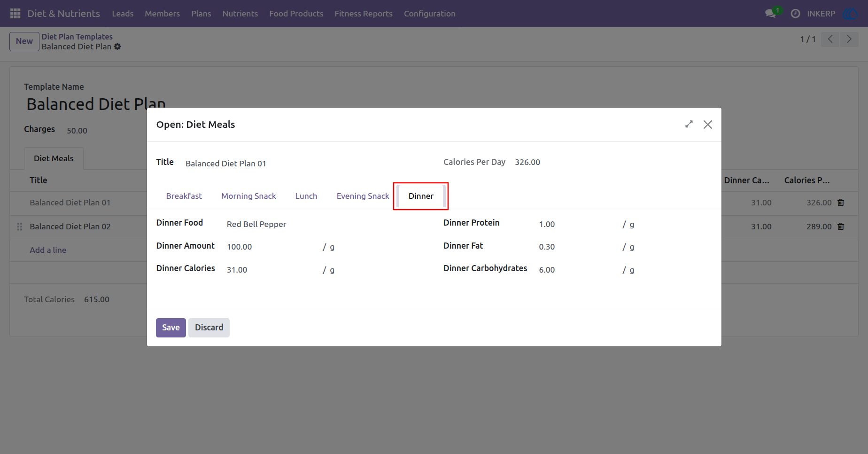Discard changes in the dialog
Viewport: 868px width, 454px height.
pyautogui.click(x=209, y=328)
